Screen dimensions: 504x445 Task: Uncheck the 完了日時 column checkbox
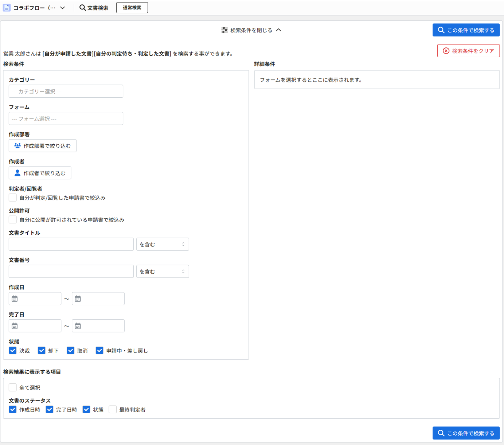click(x=50, y=410)
